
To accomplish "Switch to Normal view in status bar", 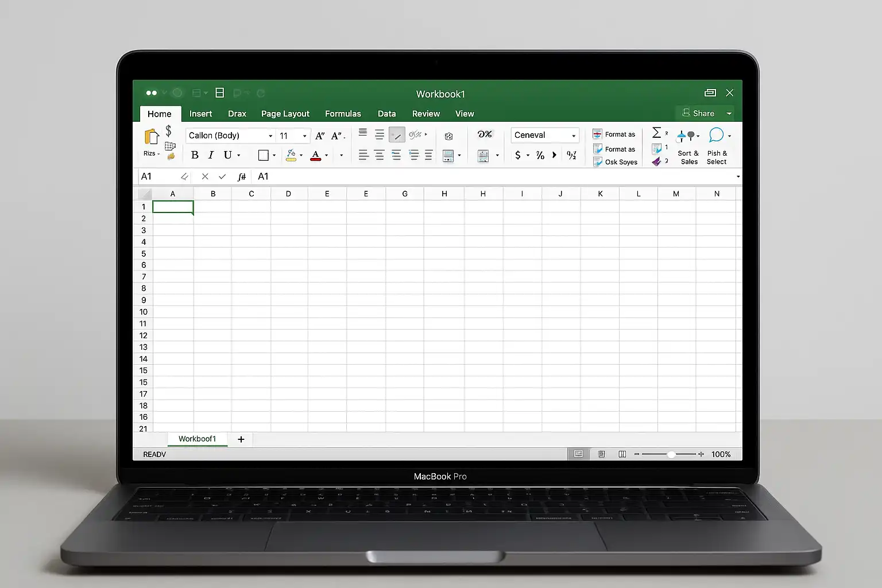I will 578,454.
